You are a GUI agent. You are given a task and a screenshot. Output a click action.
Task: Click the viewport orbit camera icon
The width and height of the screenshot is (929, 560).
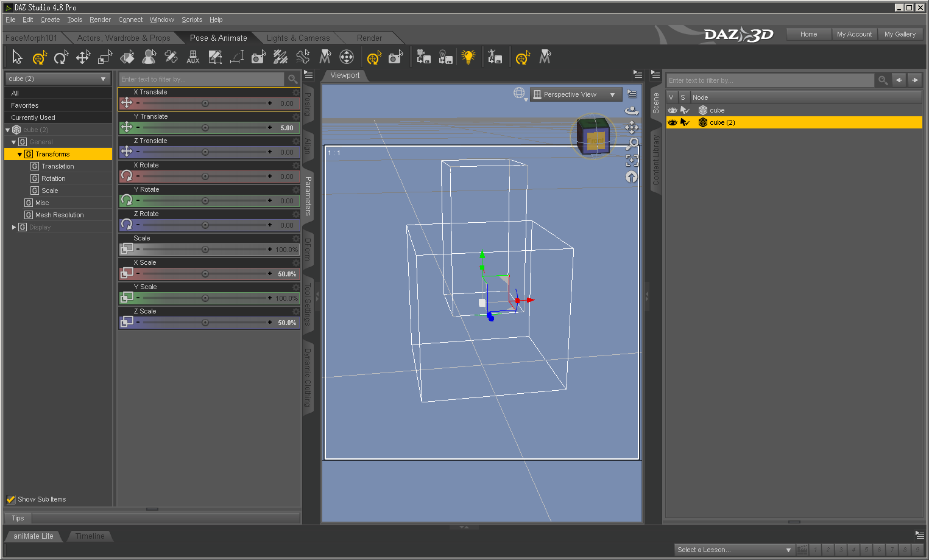(632, 110)
